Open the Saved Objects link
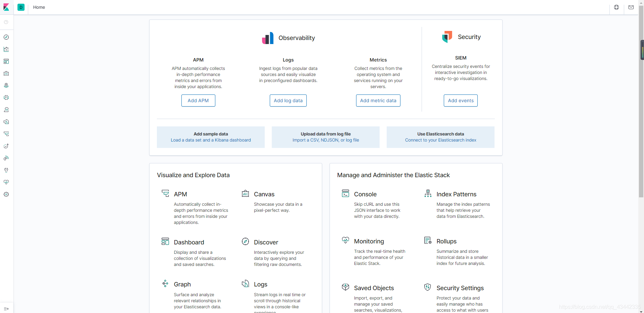The image size is (644, 313). (x=374, y=288)
